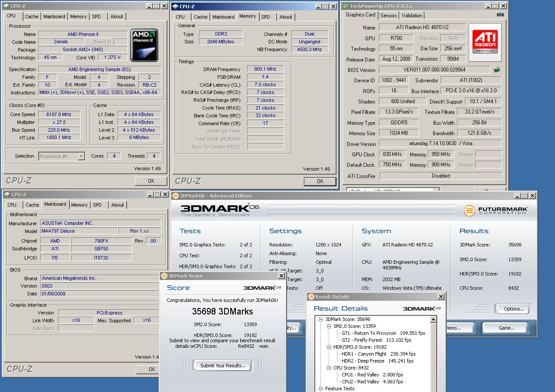The image size is (555, 392).
Task: Click the title bar icon of the CPU-Z Memory window
Action: [175, 6]
